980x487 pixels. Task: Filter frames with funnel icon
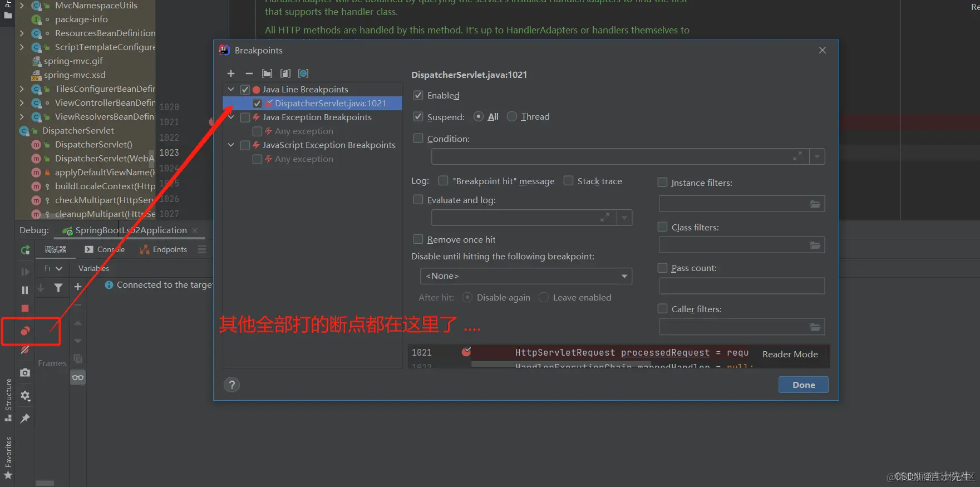click(x=58, y=288)
